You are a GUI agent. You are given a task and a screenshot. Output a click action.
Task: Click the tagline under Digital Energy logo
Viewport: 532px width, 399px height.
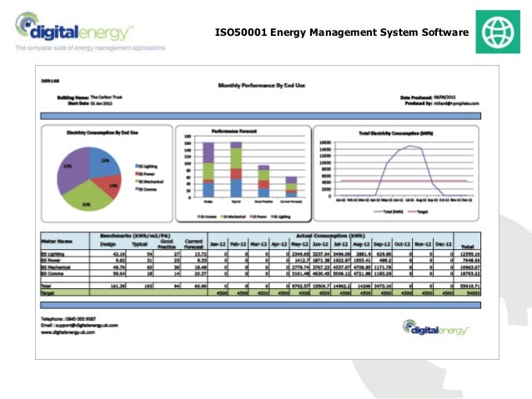point(90,47)
